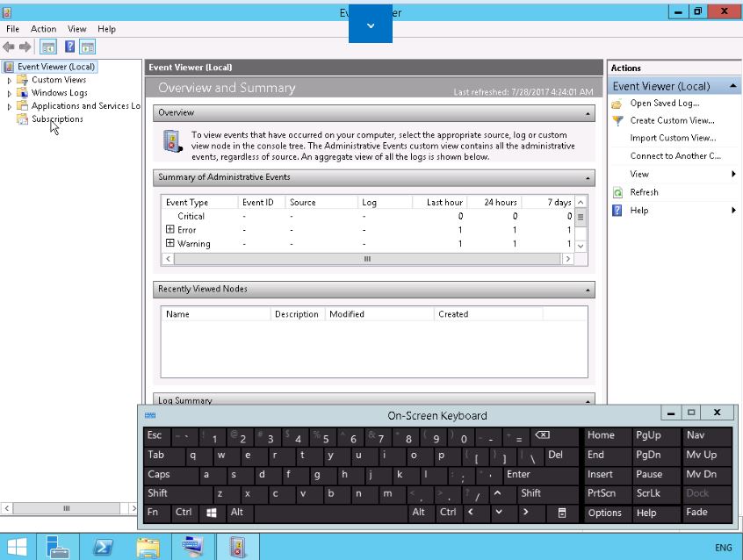The height and width of the screenshot is (560, 743).
Task: Open the View submenu in Actions pane
Action: pyautogui.click(x=674, y=174)
